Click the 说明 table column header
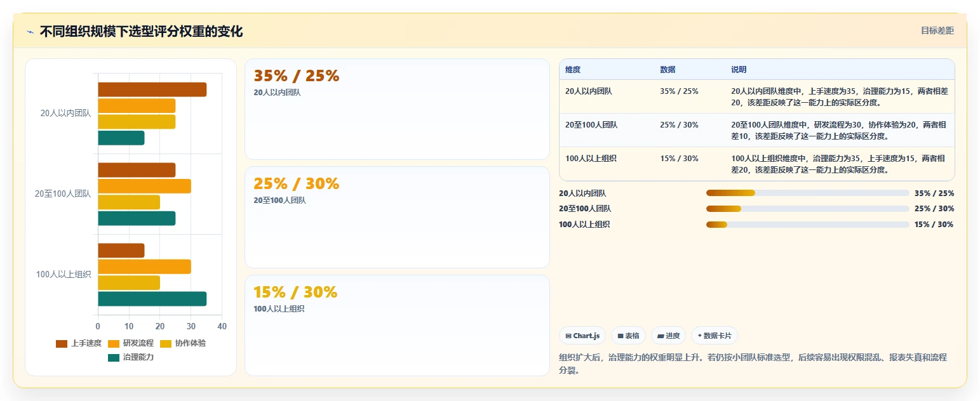This screenshot has width=980, height=401. point(739,70)
